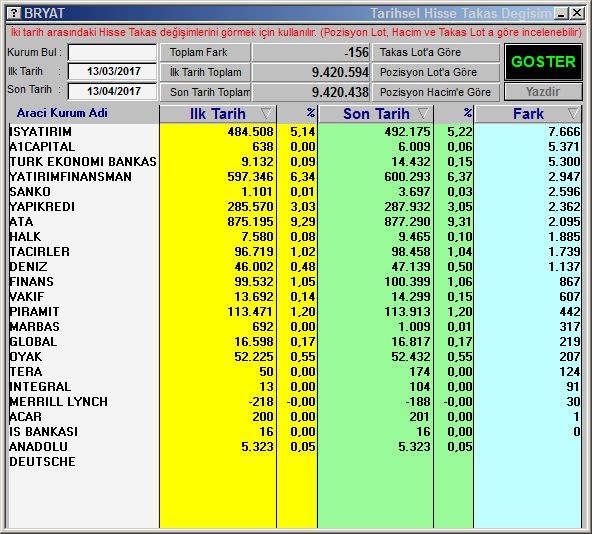Select the ISYATIRIM row
592x534 pixels.
294,131
